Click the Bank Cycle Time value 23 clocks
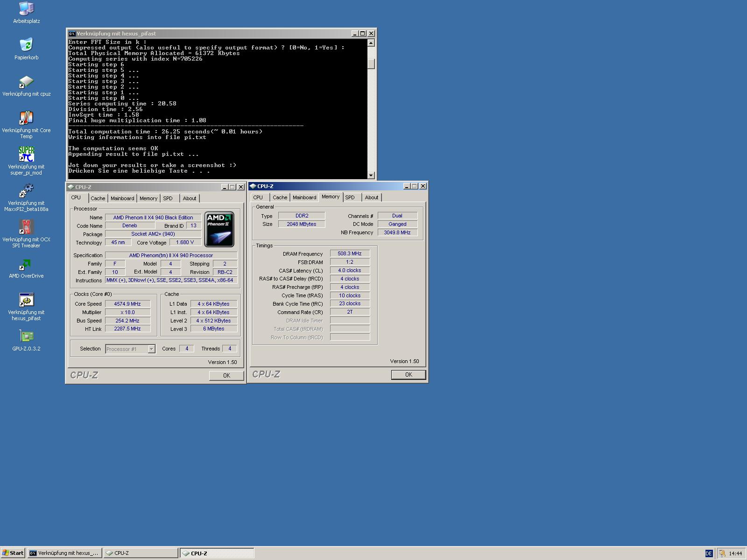This screenshot has width=747, height=560. coord(350,303)
